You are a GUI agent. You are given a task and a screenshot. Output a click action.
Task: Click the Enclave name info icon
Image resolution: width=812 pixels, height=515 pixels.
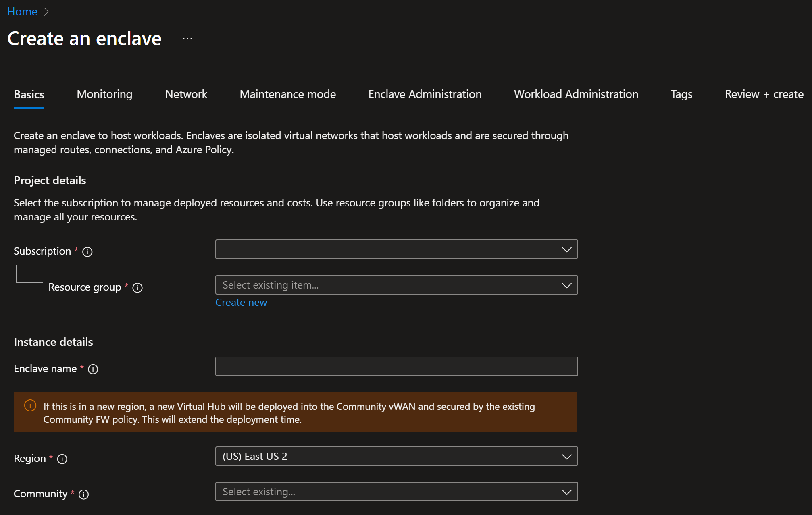(x=93, y=369)
